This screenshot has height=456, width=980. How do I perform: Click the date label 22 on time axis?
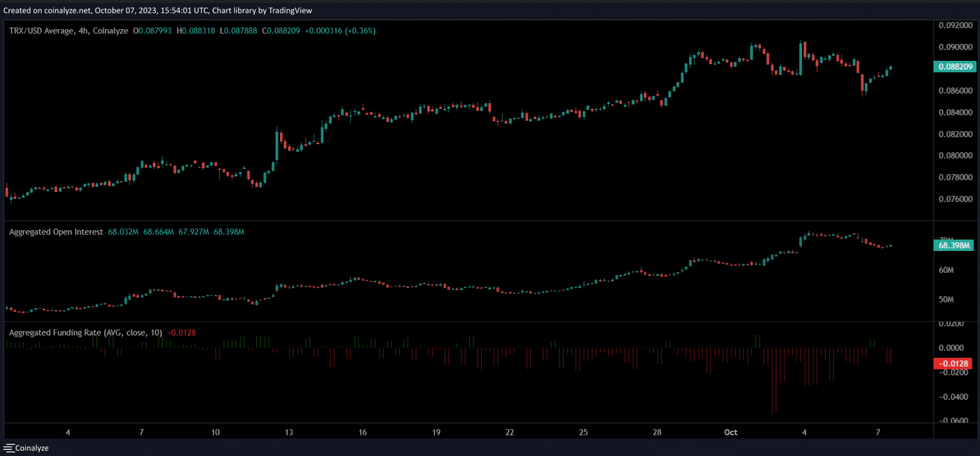510,432
